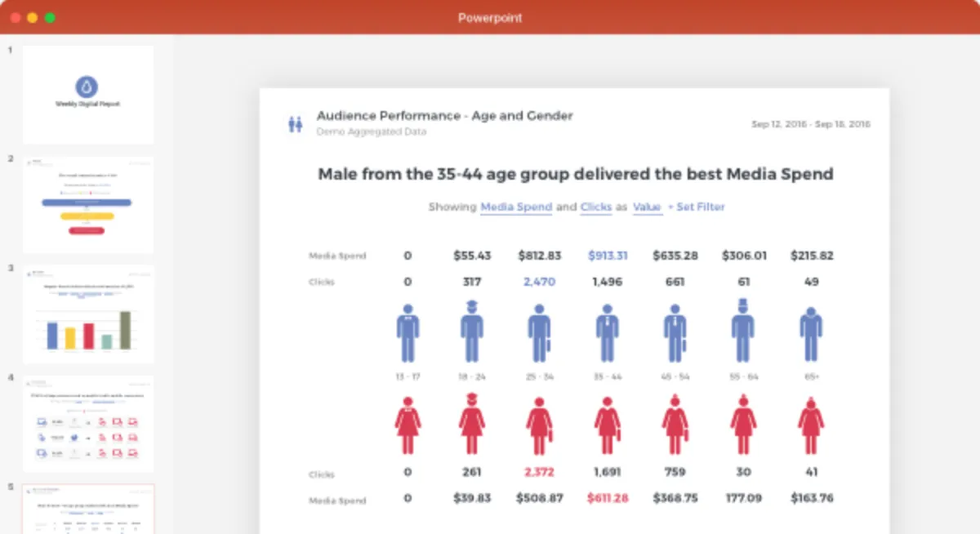Change the Value display option
Image resolution: width=980 pixels, height=534 pixels.
(x=647, y=207)
